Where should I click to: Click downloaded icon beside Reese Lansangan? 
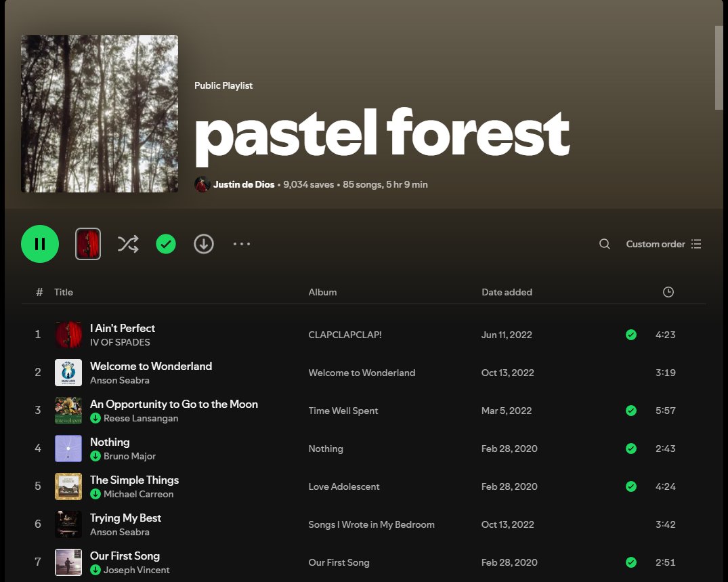click(x=95, y=418)
